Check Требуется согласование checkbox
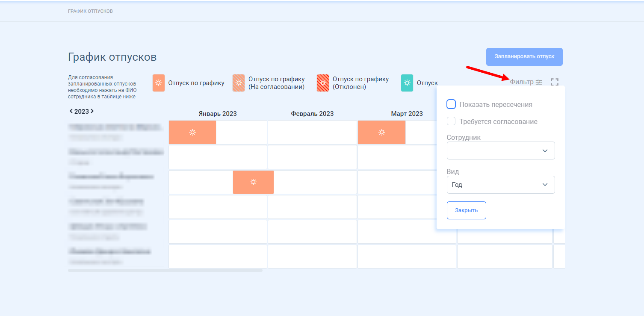 (451, 121)
